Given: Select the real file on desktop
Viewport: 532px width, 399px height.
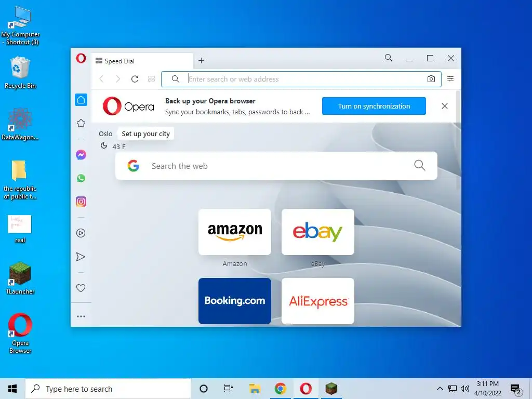Looking at the screenshot, I should click(20, 229).
